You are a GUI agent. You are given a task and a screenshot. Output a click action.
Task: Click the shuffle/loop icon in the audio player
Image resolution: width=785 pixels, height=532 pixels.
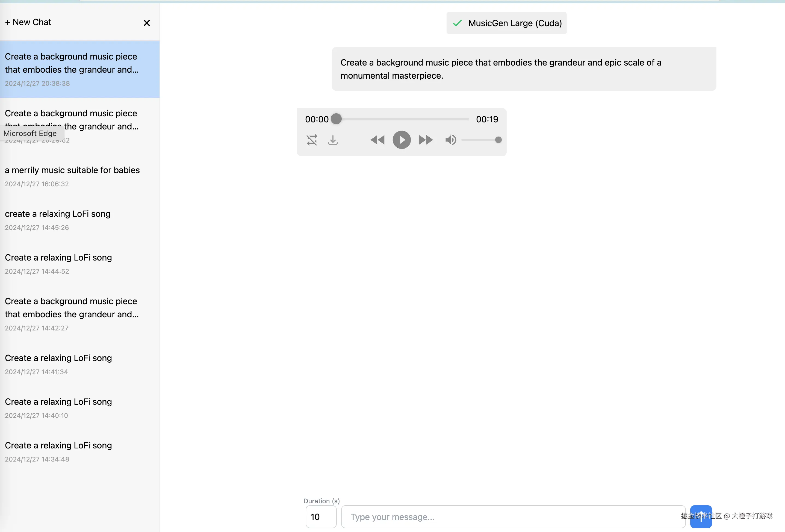click(312, 140)
